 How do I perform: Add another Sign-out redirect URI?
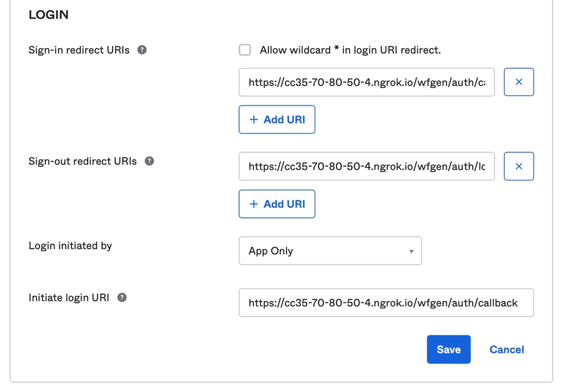[277, 204]
